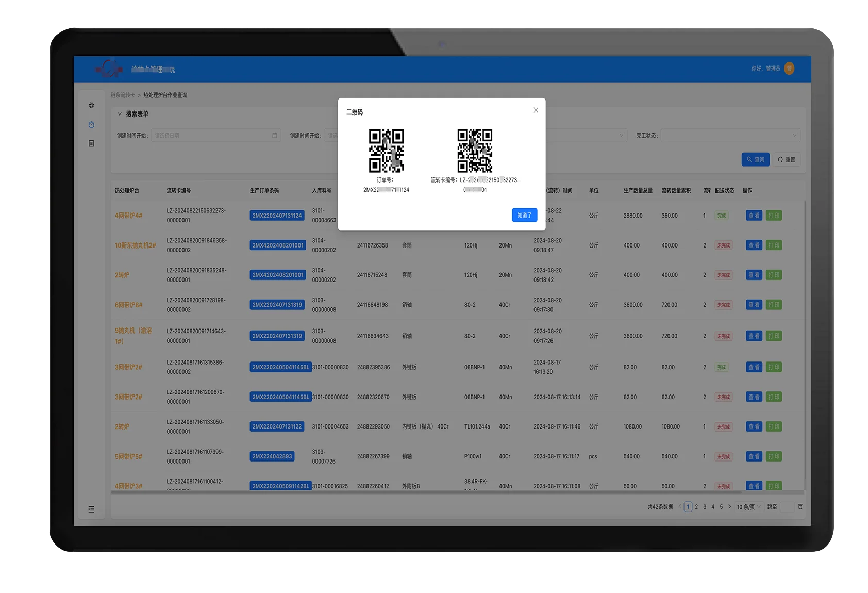The width and height of the screenshot is (868, 593).
Task: Click the calendar icon in the date field
Action: [274, 136]
